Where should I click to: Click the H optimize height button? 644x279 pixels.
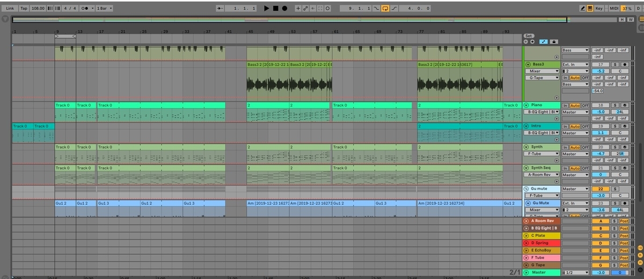click(x=623, y=20)
